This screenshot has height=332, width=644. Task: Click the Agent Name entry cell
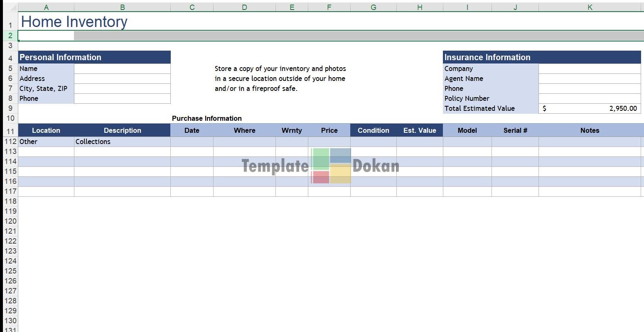(589, 78)
